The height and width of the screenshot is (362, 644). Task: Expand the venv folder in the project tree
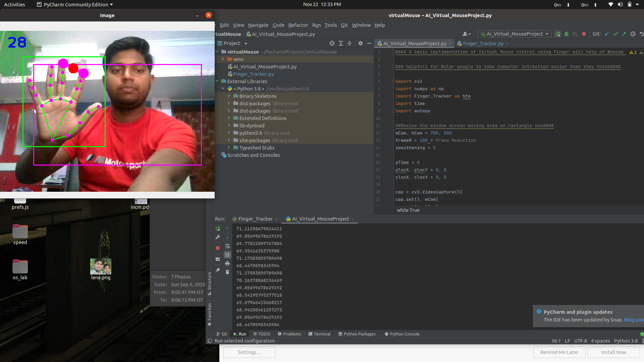(223, 59)
